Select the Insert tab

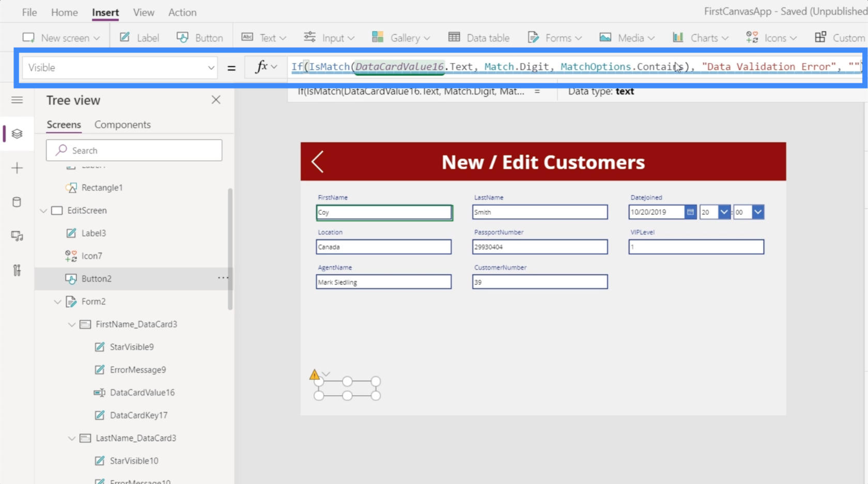pyautogui.click(x=105, y=12)
